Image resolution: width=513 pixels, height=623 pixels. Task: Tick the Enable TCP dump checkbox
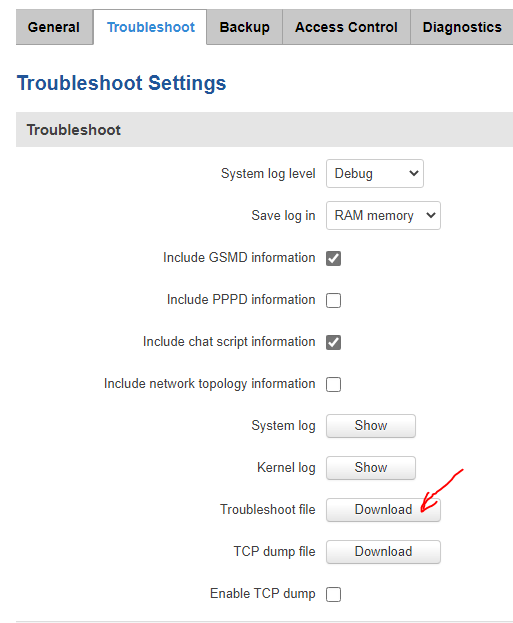point(333,594)
